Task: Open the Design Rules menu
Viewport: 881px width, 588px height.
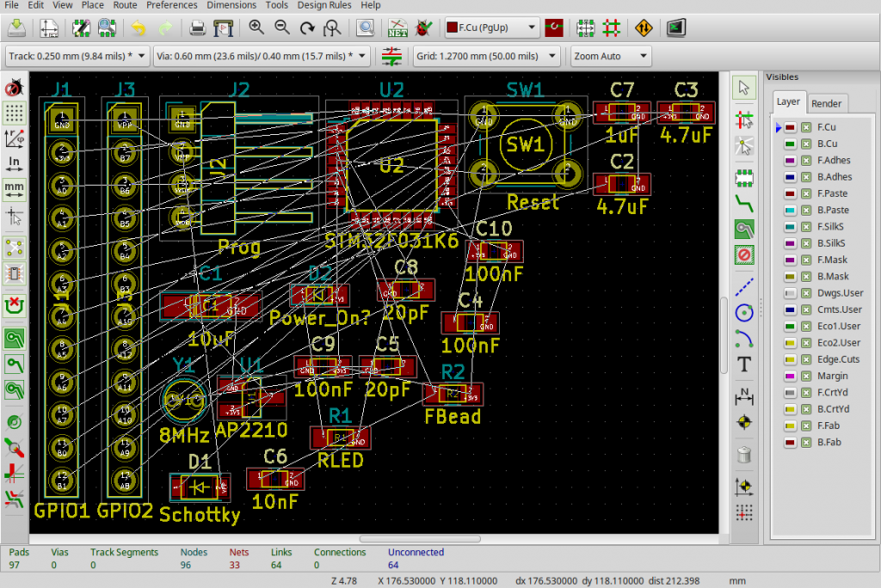Action: click(324, 5)
